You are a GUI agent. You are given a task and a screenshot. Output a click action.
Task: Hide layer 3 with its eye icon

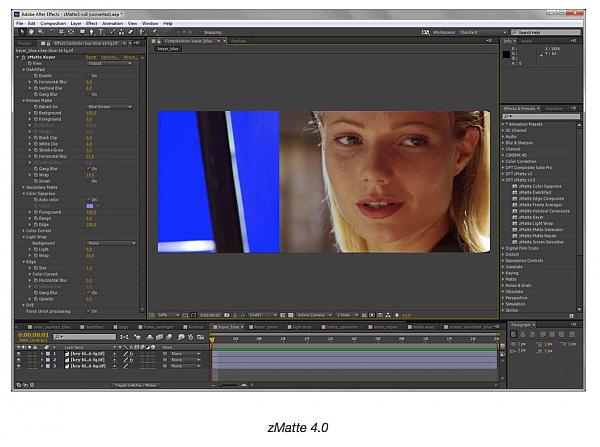[19, 366]
